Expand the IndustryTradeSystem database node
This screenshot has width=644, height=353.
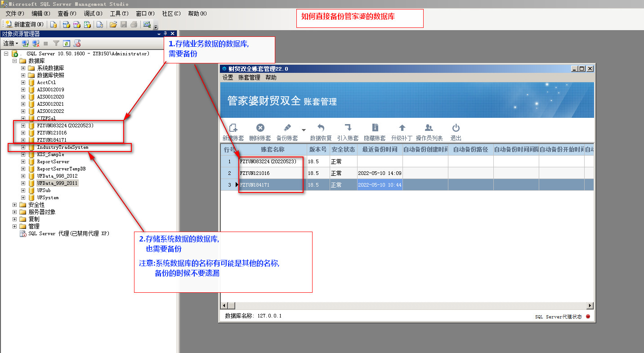coord(23,147)
